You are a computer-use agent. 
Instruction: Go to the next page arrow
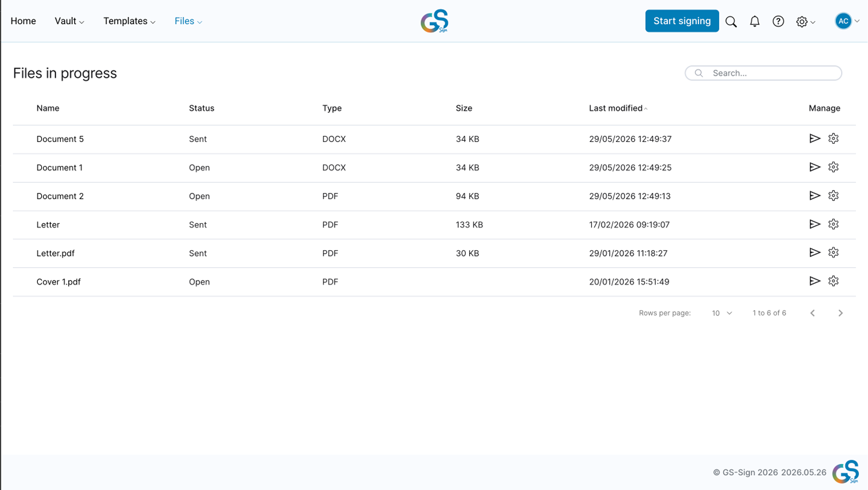coord(840,313)
